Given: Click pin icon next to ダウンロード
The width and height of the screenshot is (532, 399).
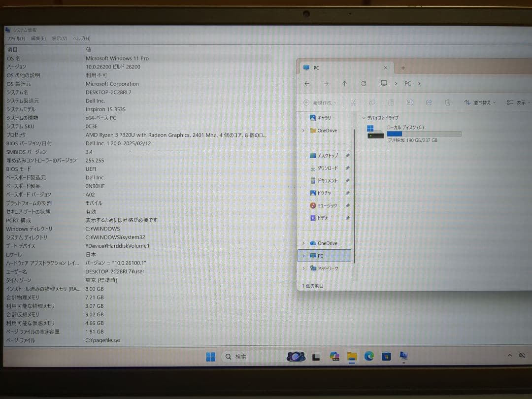Looking at the screenshot, I should click(347, 168).
